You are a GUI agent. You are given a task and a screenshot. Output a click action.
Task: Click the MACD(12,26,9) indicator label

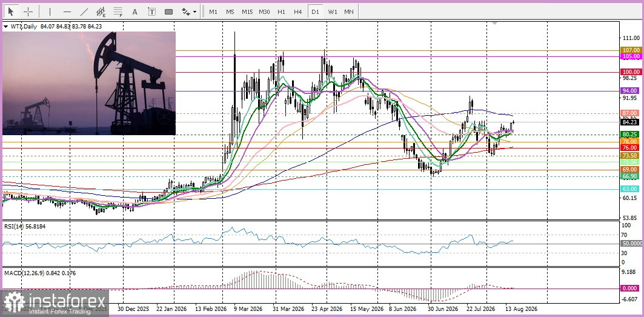[40, 273]
